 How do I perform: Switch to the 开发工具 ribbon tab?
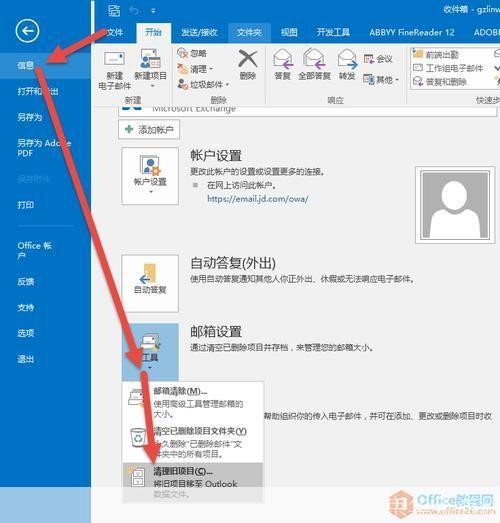(x=333, y=32)
